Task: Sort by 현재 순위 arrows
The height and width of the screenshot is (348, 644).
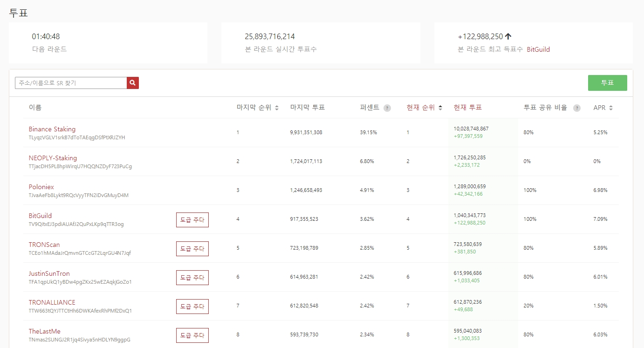Action: 440,108
